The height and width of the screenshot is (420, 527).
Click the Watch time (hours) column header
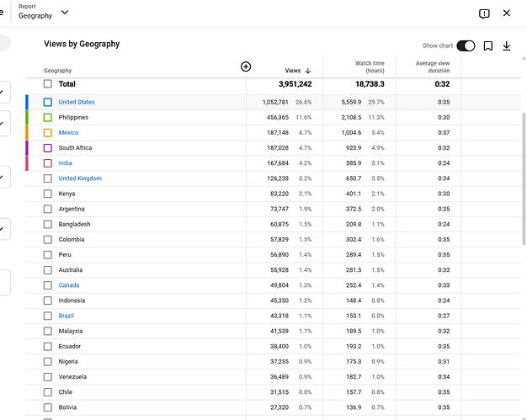[370, 66]
